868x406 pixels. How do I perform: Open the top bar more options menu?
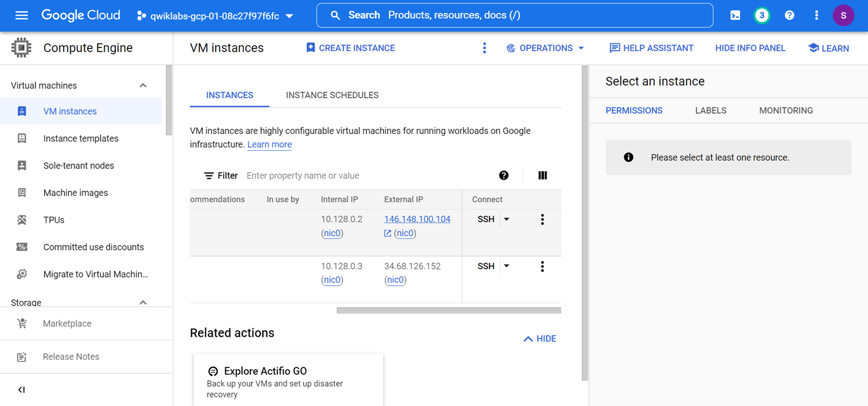coord(816,15)
